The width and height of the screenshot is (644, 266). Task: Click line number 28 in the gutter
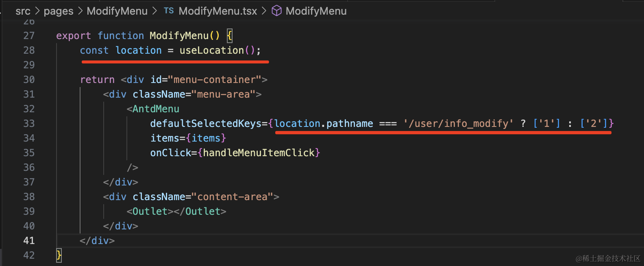[x=29, y=50]
